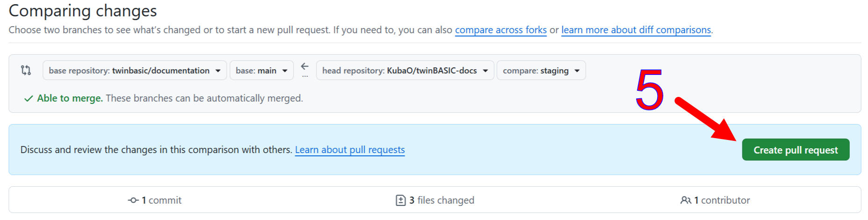Click the red number 5 annotation

point(649,90)
